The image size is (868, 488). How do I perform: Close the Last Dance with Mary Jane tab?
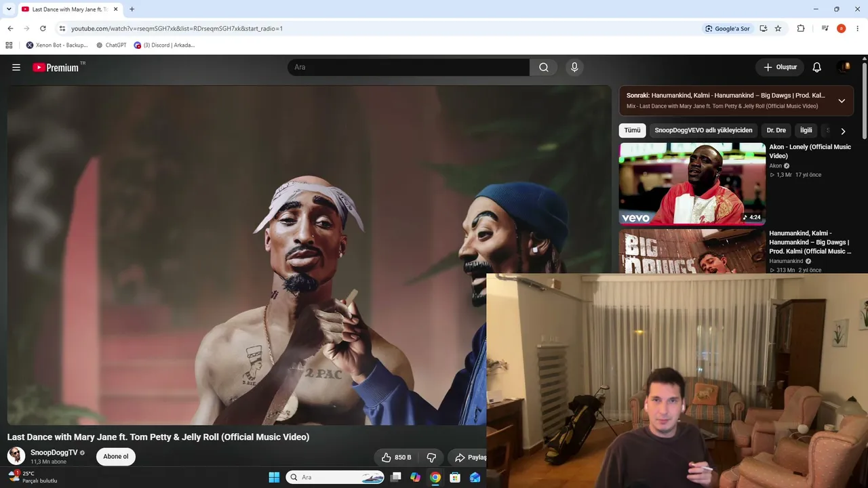pyautogui.click(x=116, y=9)
